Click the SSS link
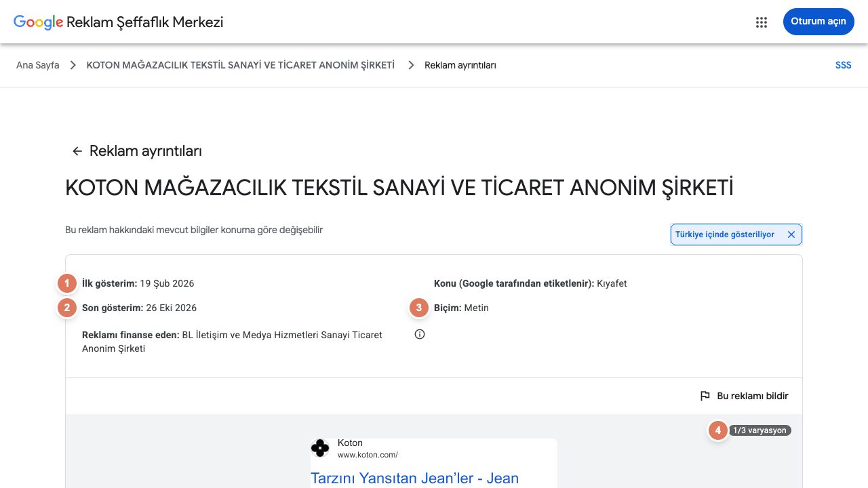 [843, 66]
